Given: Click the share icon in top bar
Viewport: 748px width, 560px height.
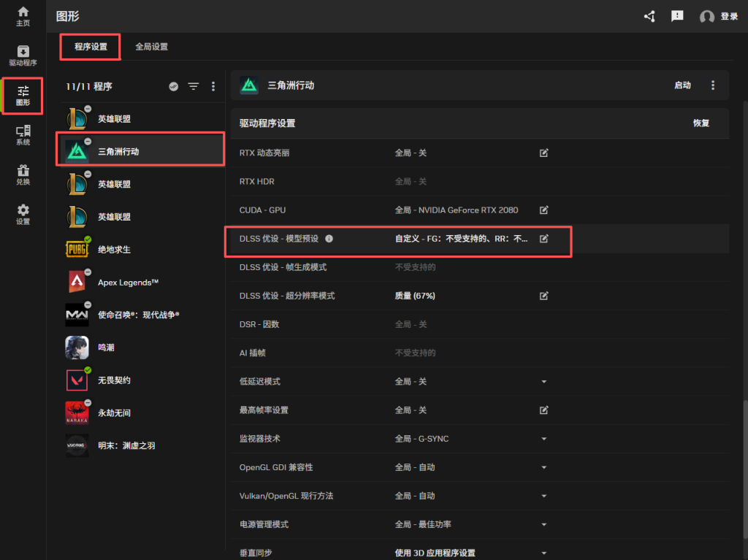Looking at the screenshot, I should point(649,16).
